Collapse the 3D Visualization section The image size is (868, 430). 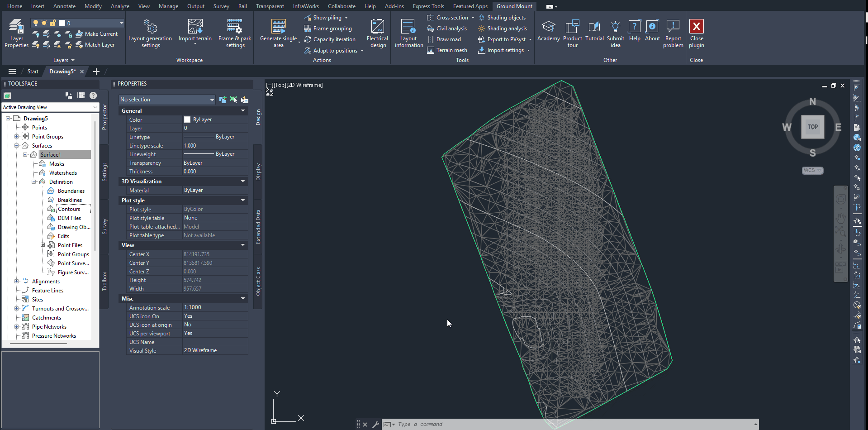point(243,182)
